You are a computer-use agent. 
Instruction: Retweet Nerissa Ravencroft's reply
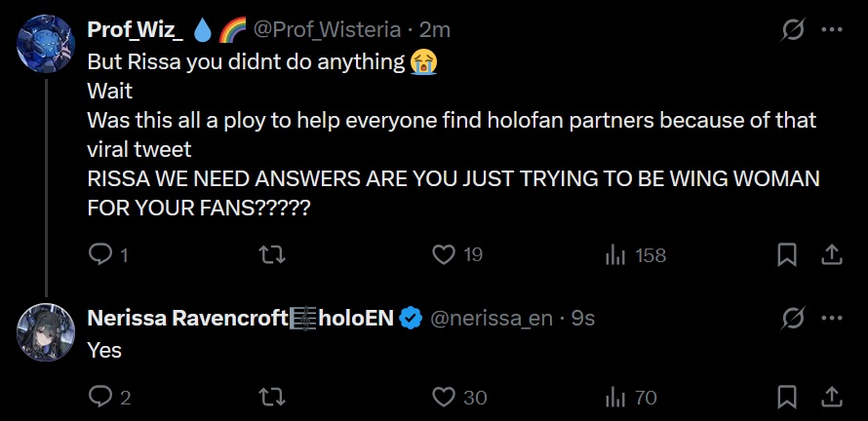[x=272, y=397]
